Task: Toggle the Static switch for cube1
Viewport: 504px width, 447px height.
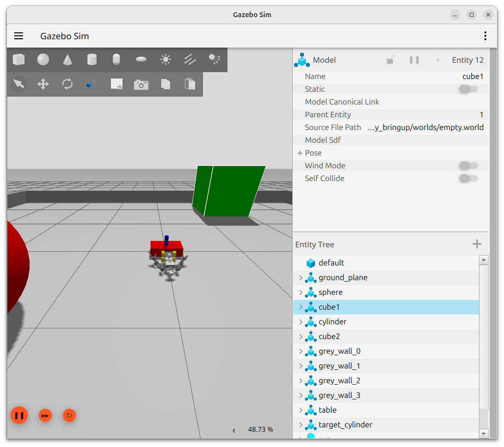Action: click(468, 89)
